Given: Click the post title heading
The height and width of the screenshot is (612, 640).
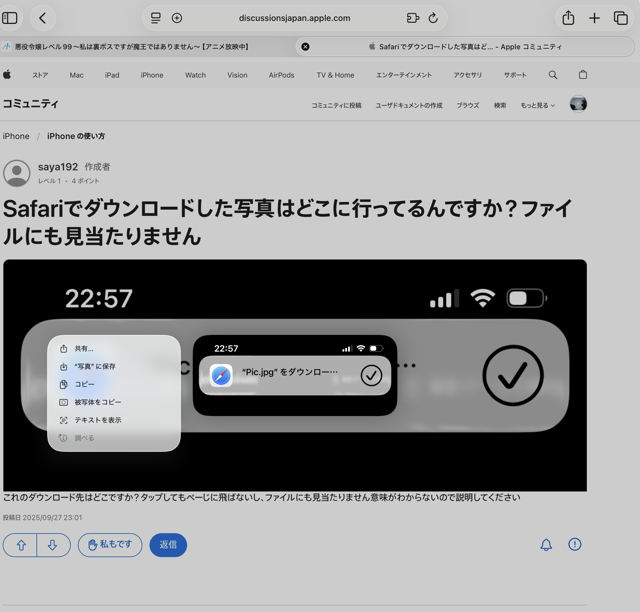Looking at the screenshot, I should 287,223.
